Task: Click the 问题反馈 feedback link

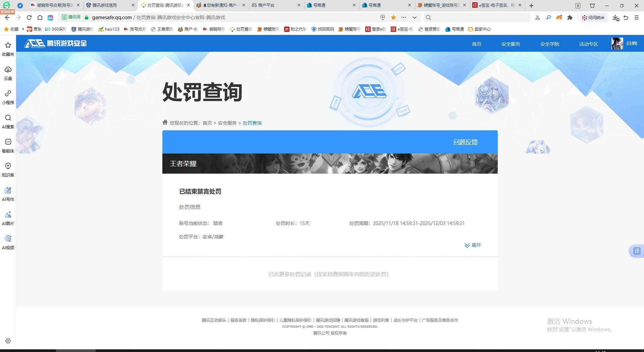Action: pyautogui.click(x=466, y=142)
